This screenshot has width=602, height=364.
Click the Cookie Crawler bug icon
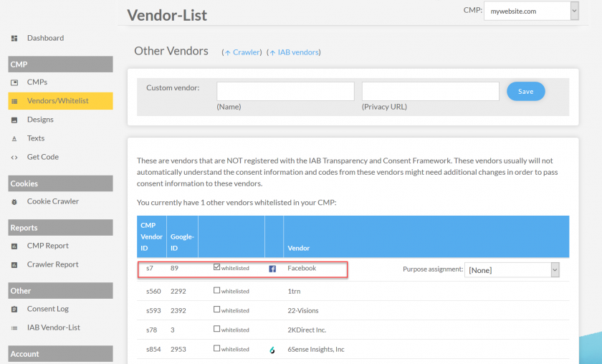click(14, 201)
